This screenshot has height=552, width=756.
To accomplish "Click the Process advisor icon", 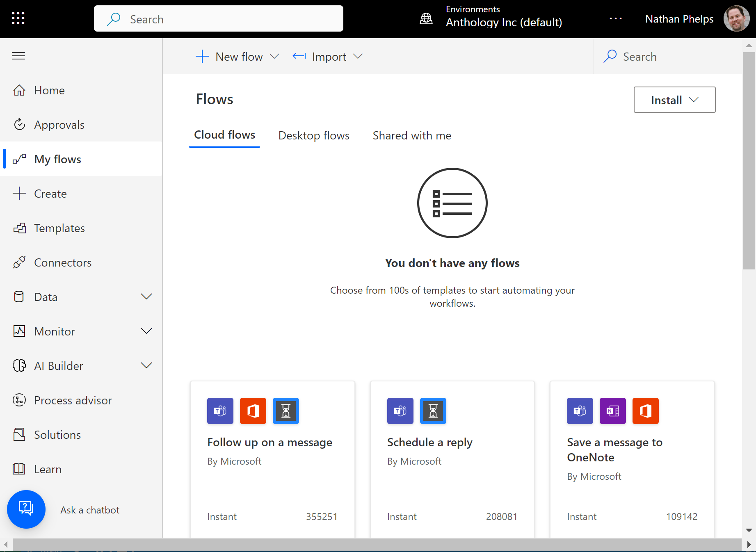I will pyautogui.click(x=19, y=400).
